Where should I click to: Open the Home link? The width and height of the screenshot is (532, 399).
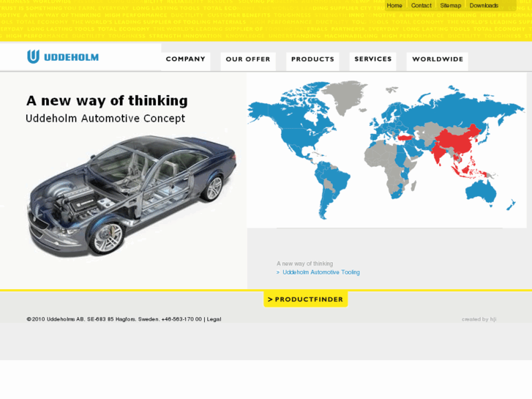(x=394, y=5)
